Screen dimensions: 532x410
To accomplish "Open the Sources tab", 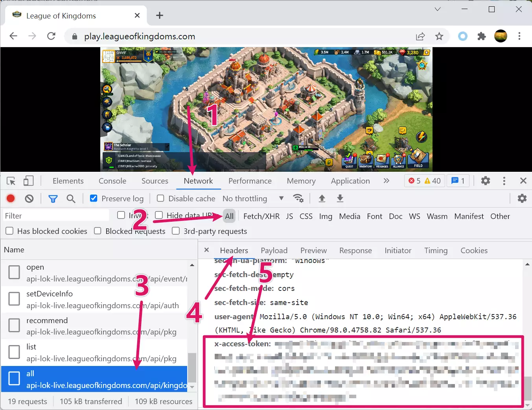I will [155, 181].
